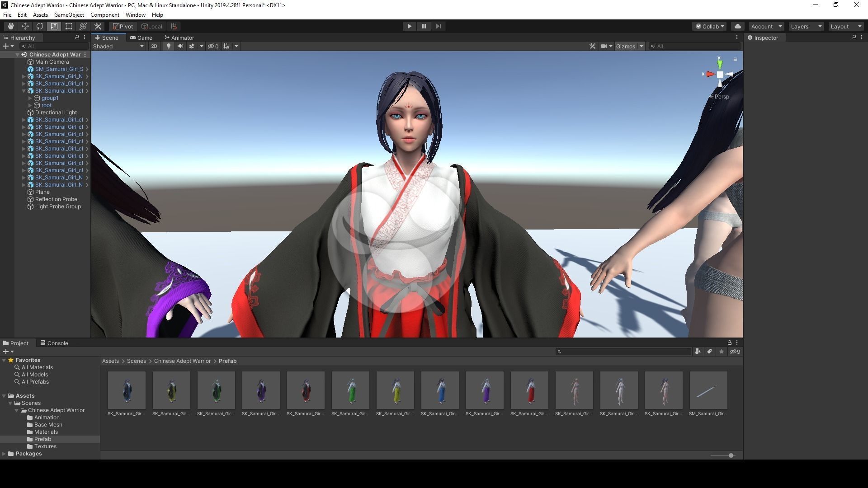Toggle scene grid visibility icon
Screen dimensions: 868x488
point(226,46)
